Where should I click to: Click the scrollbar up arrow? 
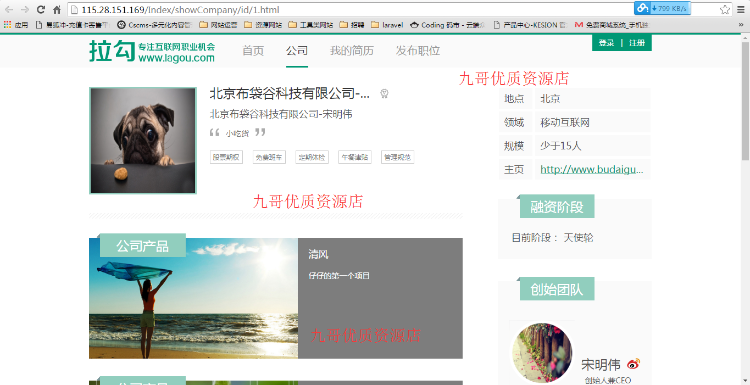pyautogui.click(x=745, y=38)
